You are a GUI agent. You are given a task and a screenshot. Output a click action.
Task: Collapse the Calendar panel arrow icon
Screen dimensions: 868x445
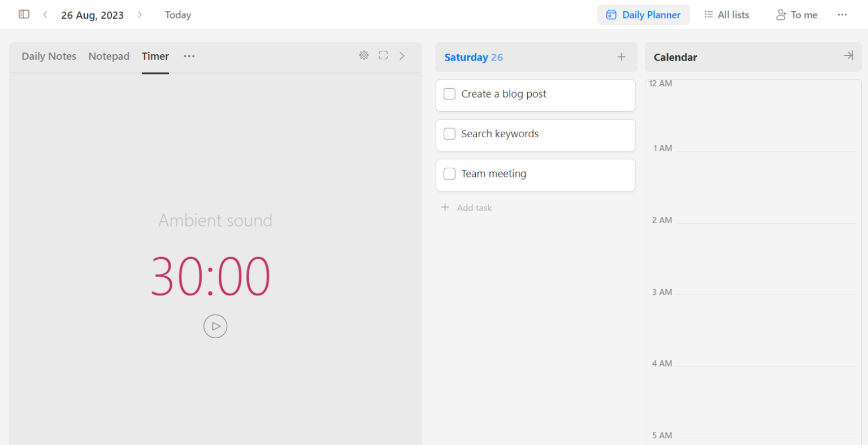click(x=848, y=56)
